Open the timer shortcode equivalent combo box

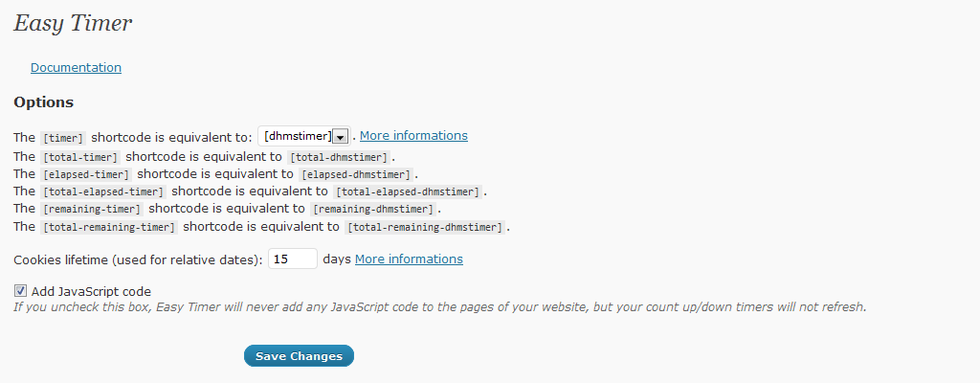tap(303, 136)
